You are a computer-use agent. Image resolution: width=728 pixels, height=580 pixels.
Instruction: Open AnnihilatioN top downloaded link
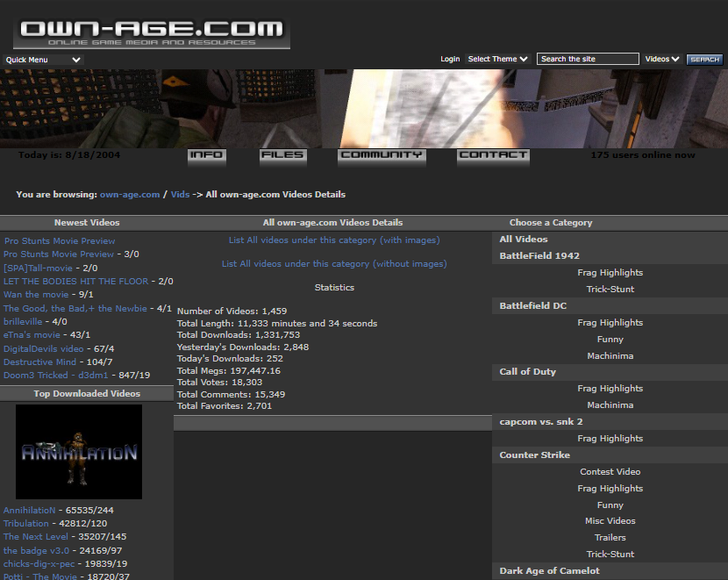tap(29, 510)
